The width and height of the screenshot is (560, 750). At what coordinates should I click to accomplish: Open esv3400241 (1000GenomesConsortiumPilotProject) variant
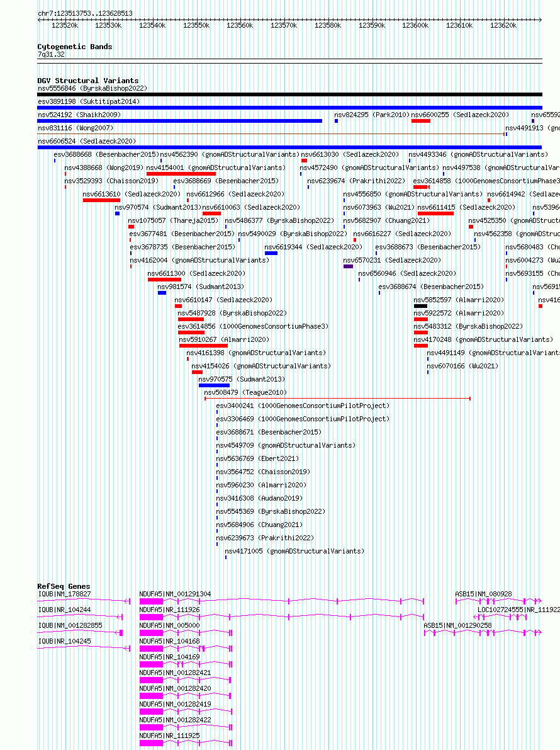303,406
